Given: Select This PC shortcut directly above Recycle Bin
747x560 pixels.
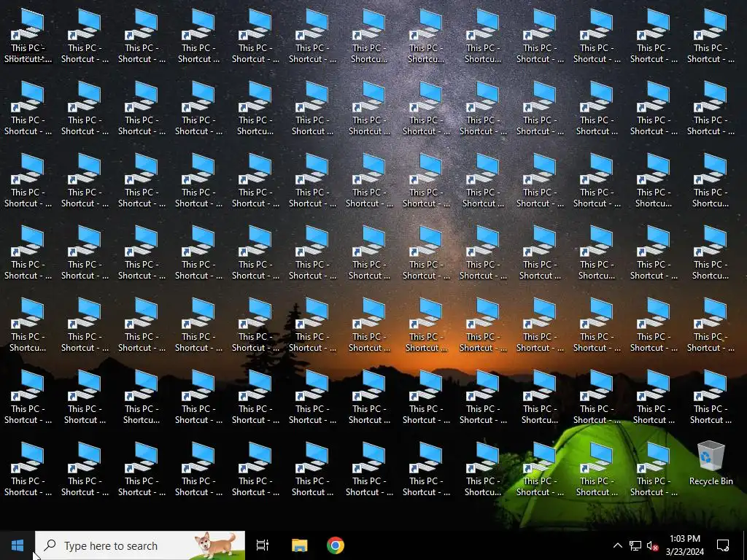Looking at the screenshot, I should coord(711,397).
